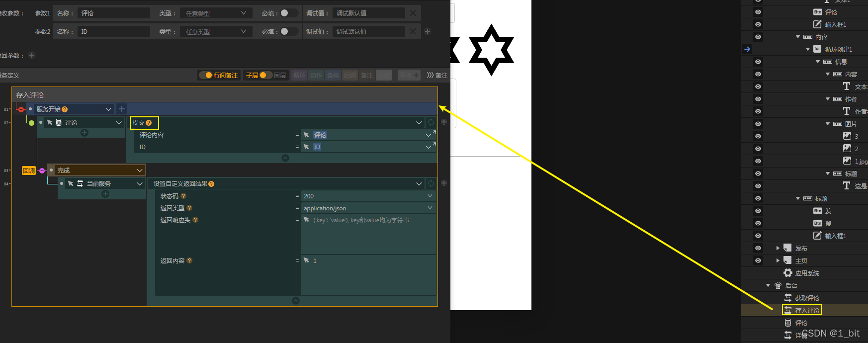Collapse the 设置自定义返回结果 parameters panel

(x=296, y=301)
